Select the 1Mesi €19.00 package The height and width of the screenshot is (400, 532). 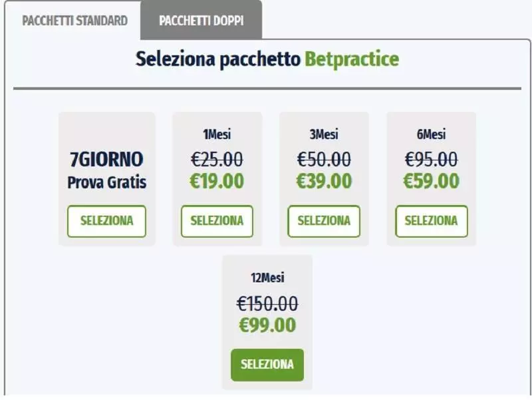point(216,220)
